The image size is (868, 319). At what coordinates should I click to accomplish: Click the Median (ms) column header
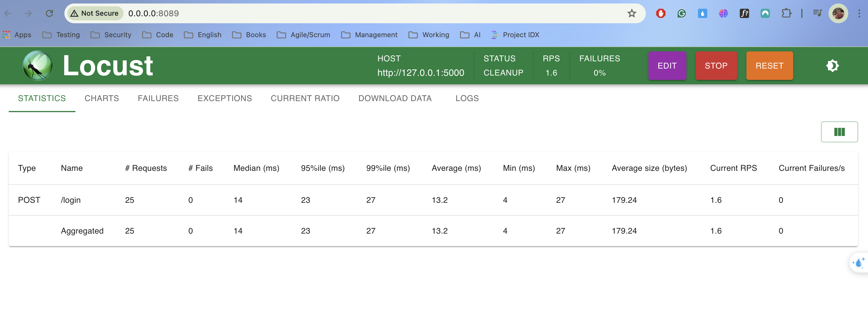[256, 168]
